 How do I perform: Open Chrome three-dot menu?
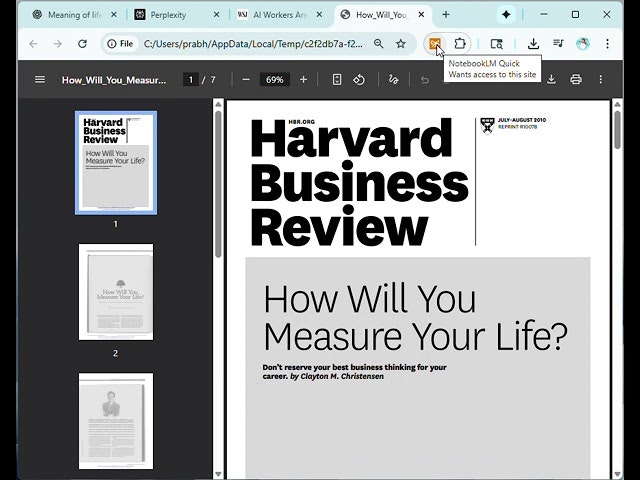point(607,44)
